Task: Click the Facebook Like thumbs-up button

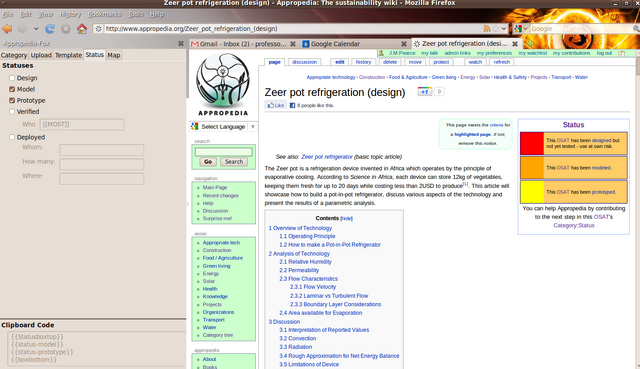Action: 276,105
